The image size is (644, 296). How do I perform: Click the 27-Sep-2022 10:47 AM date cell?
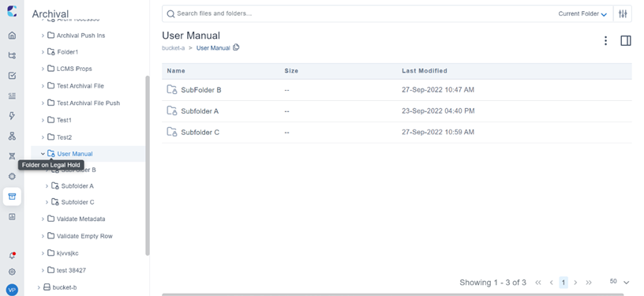click(438, 89)
